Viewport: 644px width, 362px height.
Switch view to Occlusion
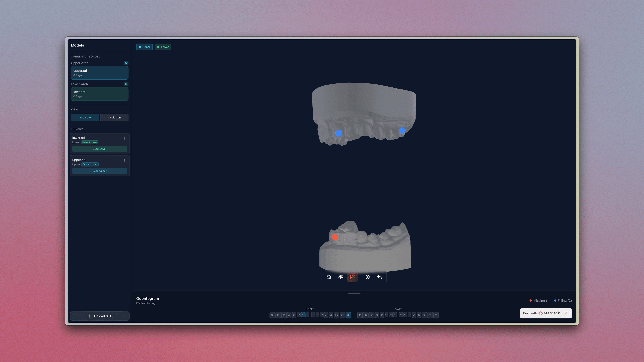(x=114, y=117)
